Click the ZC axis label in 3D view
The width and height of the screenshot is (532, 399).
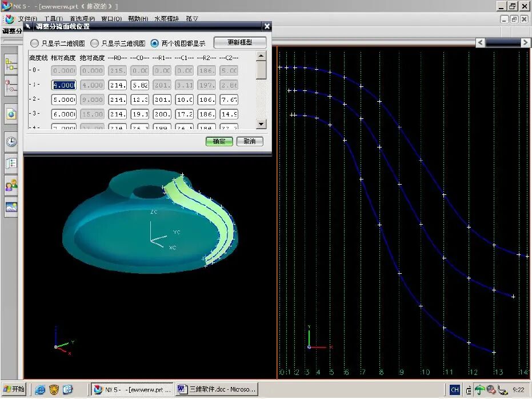click(x=154, y=212)
